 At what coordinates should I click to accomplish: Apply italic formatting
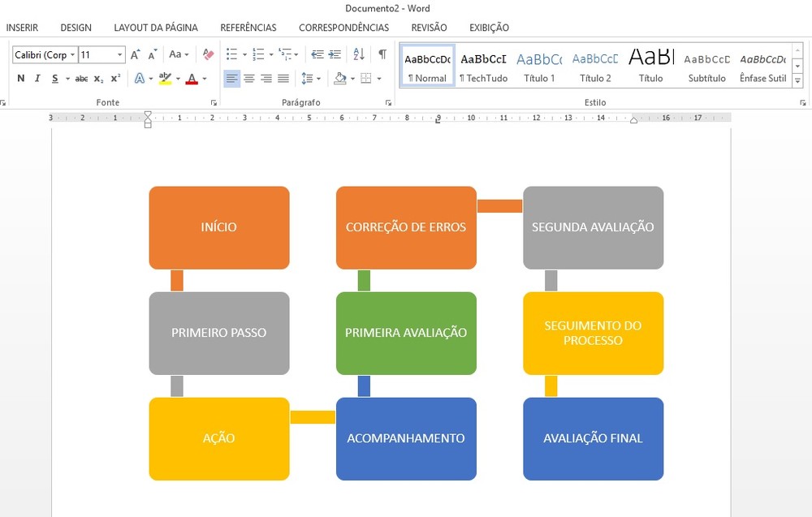[x=38, y=78]
